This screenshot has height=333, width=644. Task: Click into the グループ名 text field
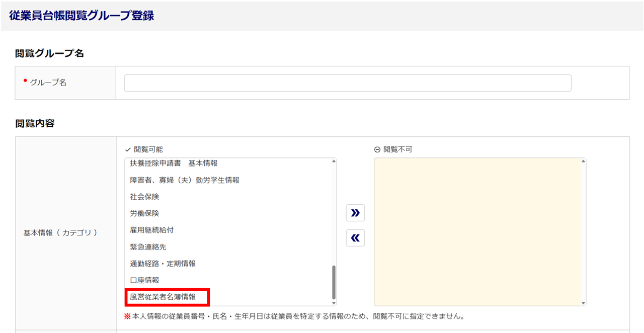click(x=347, y=83)
